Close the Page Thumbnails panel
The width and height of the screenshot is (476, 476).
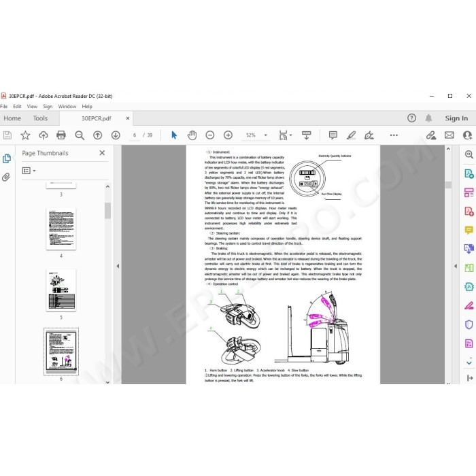(102, 153)
